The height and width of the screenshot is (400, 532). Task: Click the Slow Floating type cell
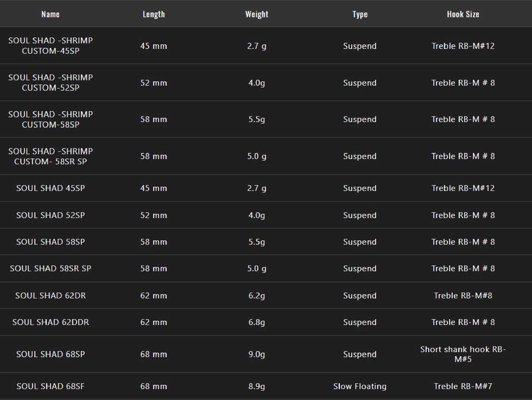pyautogui.click(x=360, y=386)
